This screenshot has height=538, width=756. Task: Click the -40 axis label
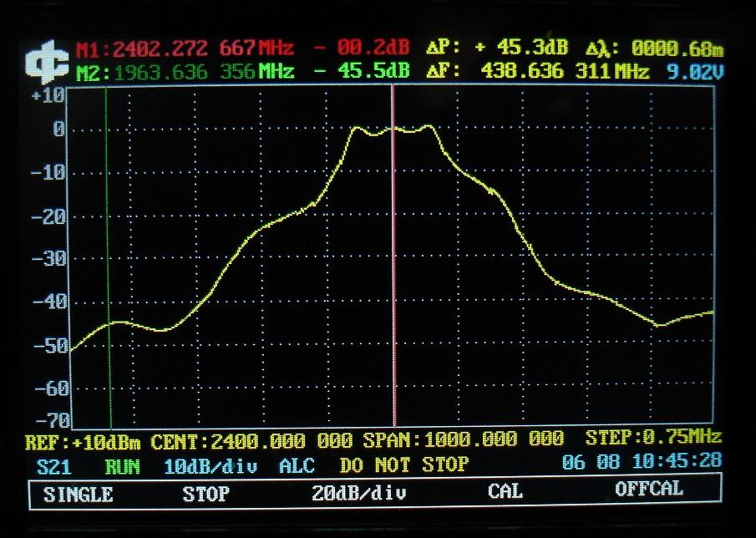(49, 302)
